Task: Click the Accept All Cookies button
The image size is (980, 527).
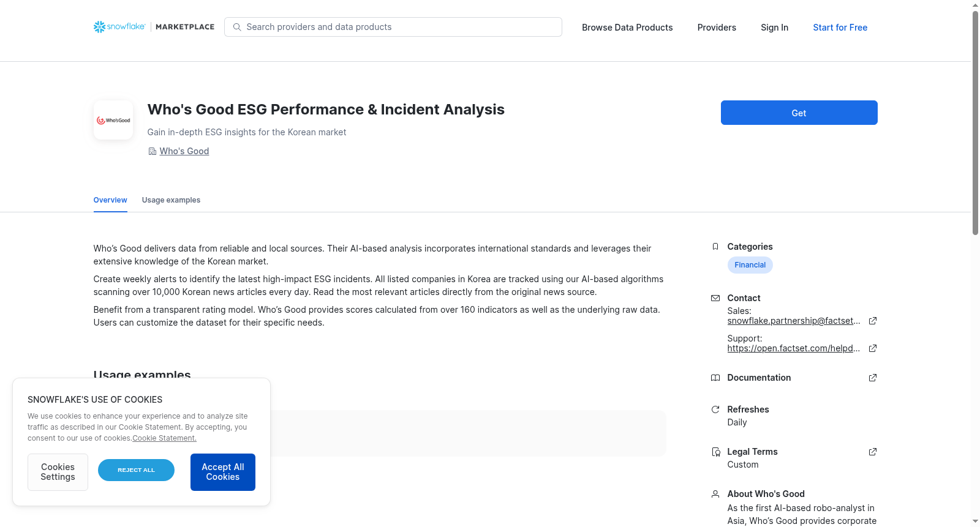Action: 223,472
